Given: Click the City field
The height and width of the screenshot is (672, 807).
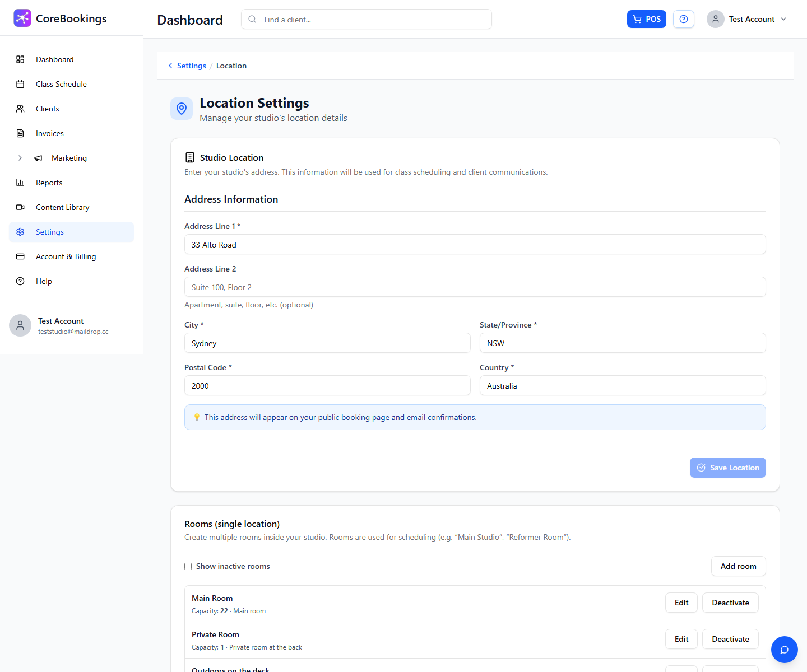Looking at the screenshot, I should (327, 343).
